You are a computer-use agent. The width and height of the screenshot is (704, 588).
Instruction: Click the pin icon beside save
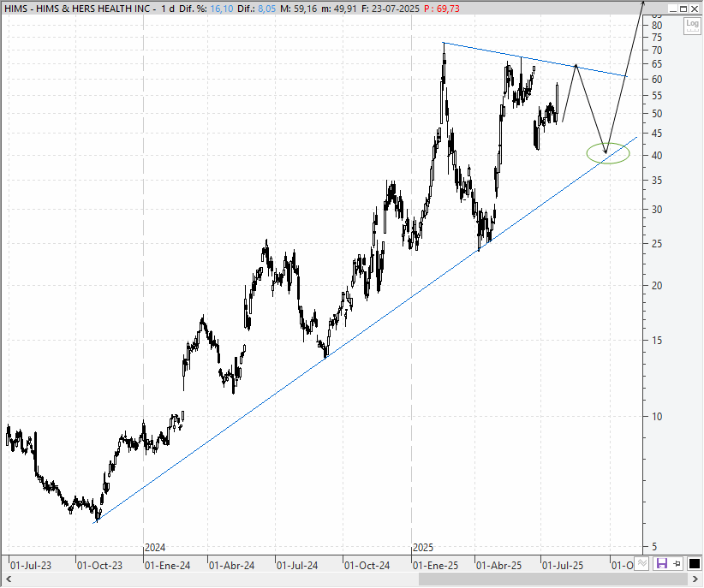coord(677,563)
